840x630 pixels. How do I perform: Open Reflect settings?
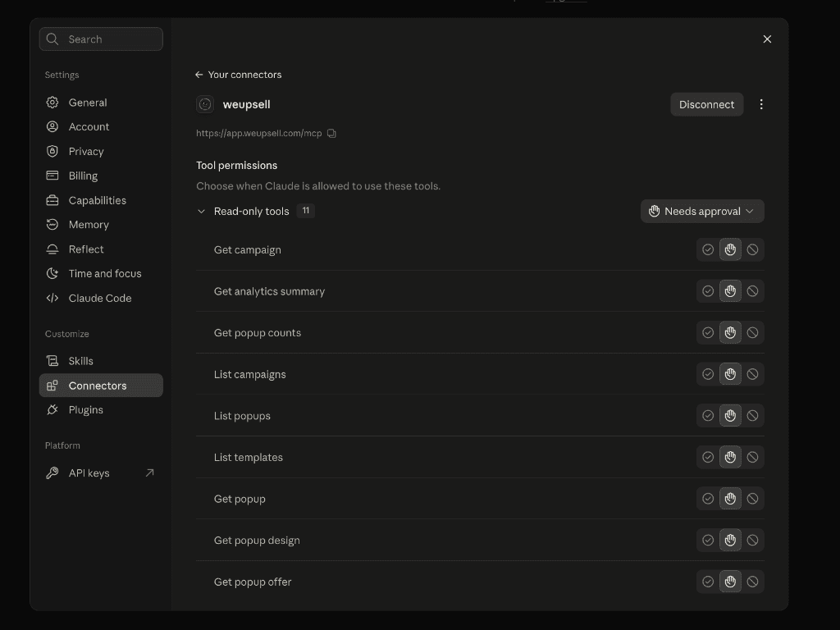click(x=101, y=249)
